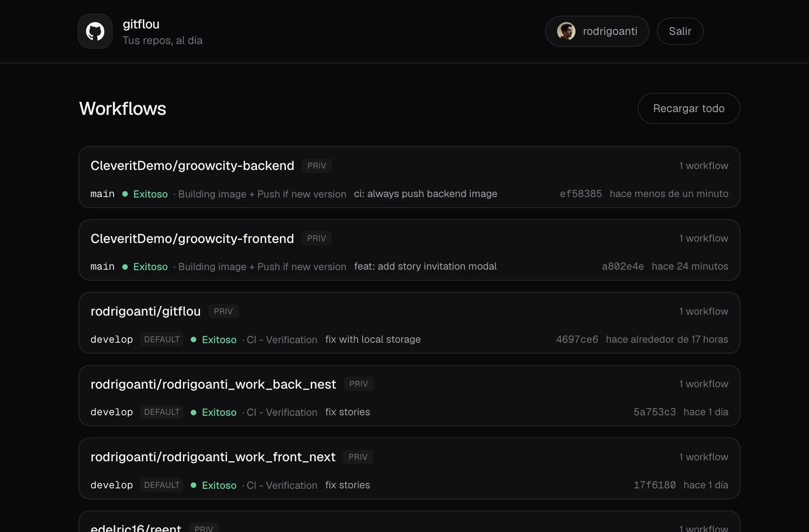Click the Salir logout button

[x=680, y=31]
